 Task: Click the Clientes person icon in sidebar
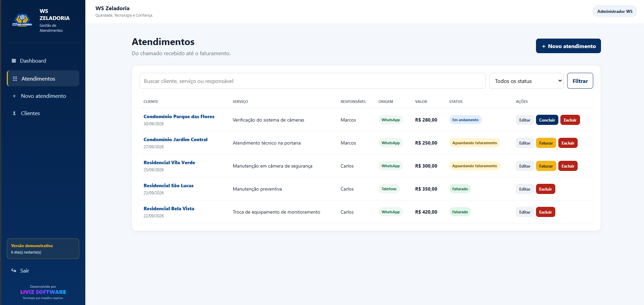pyautogui.click(x=14, y=113)
